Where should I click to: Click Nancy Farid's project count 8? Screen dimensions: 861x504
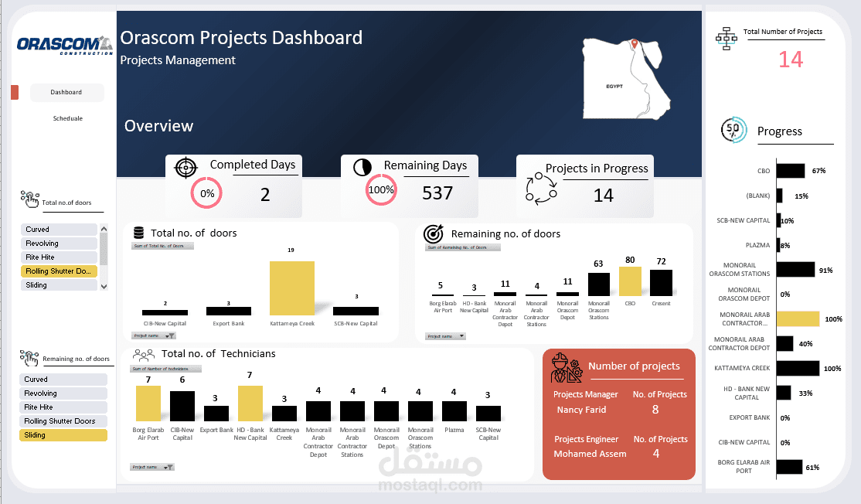coord(655,410)
